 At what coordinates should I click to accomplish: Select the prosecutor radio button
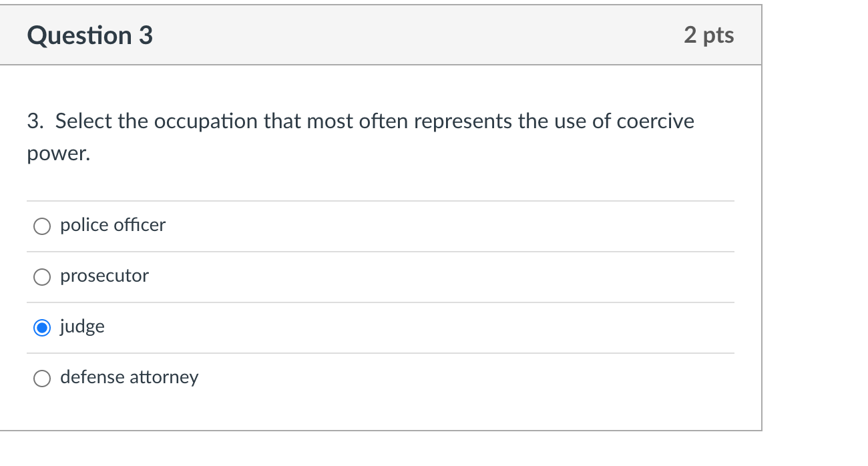pos(41,276)
